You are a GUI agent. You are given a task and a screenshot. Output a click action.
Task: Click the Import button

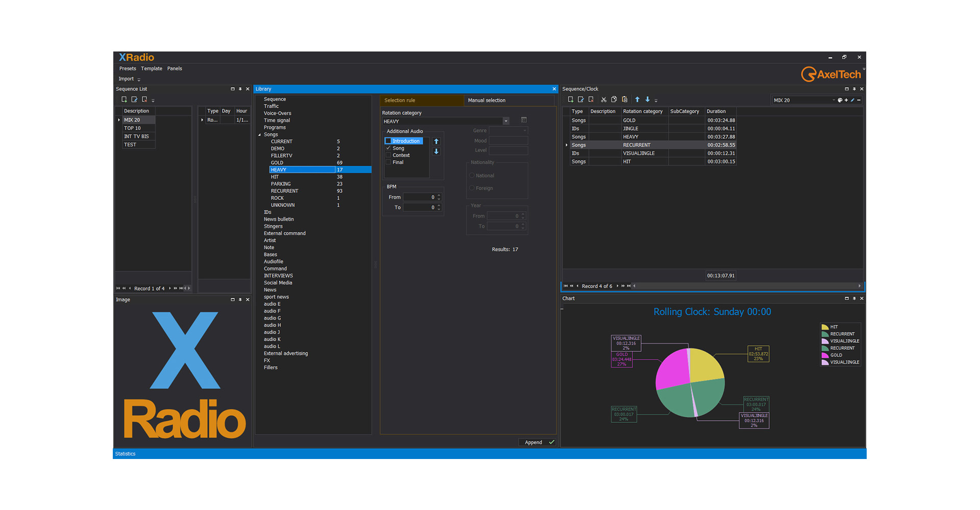tap(126, 79)
